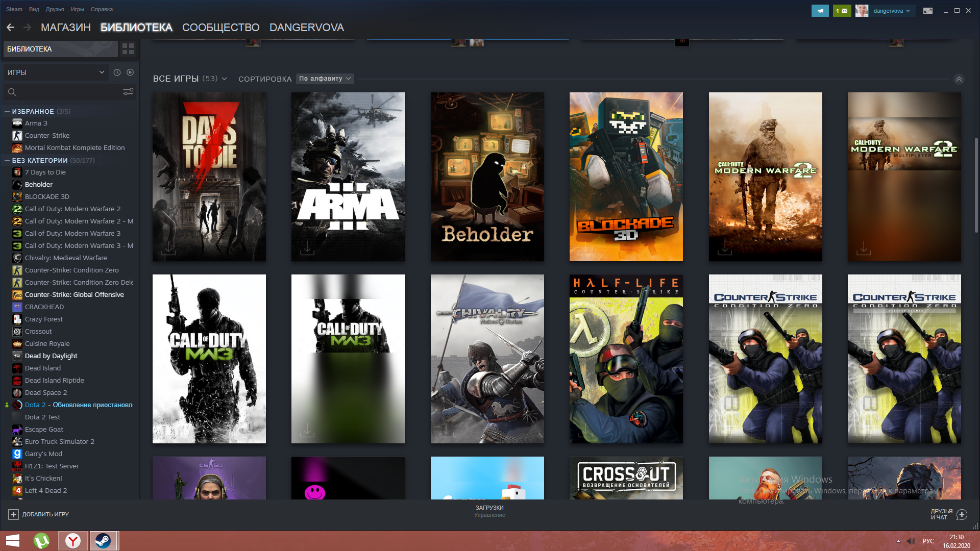This screenshot has width=980, height=551.
Task: Sort sidebar by recent activity clock icon
Action: click(x=117, y=72)
